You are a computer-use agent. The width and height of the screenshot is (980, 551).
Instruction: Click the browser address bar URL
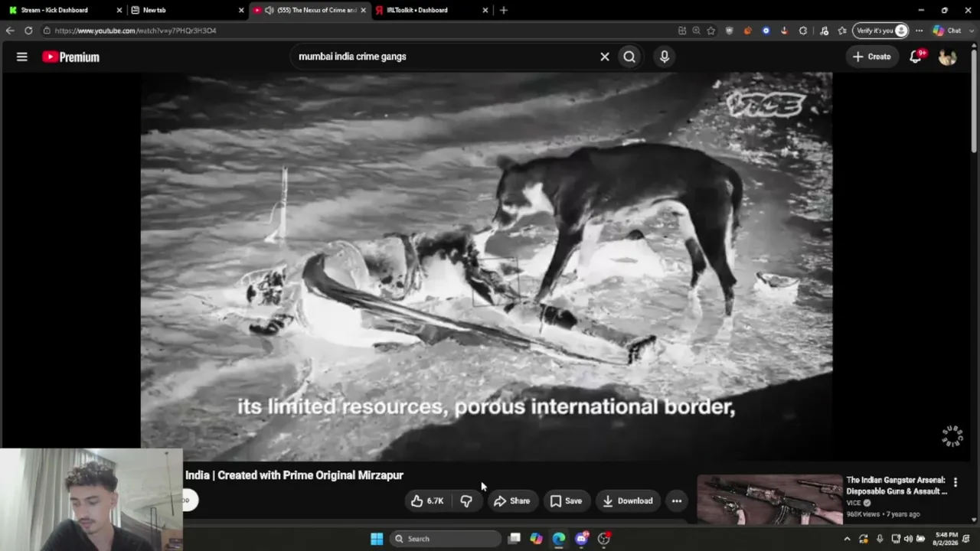click(136, 31)
